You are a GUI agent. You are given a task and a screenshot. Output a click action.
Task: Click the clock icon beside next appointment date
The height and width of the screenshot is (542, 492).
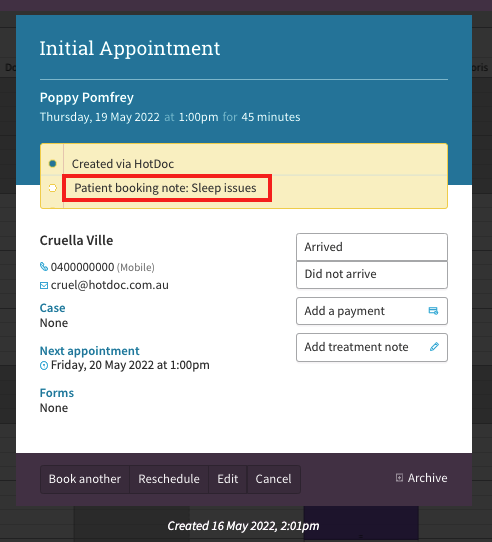(44, 365)
